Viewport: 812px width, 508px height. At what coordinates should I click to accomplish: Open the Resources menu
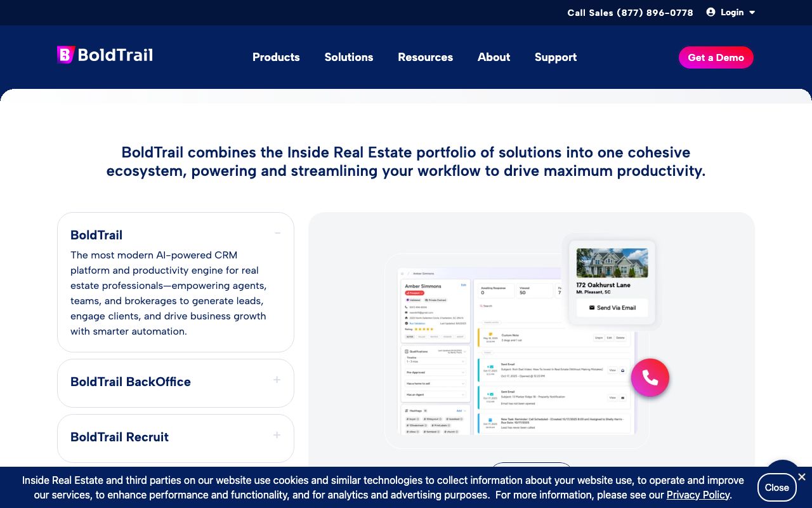[x=426, y=57]
